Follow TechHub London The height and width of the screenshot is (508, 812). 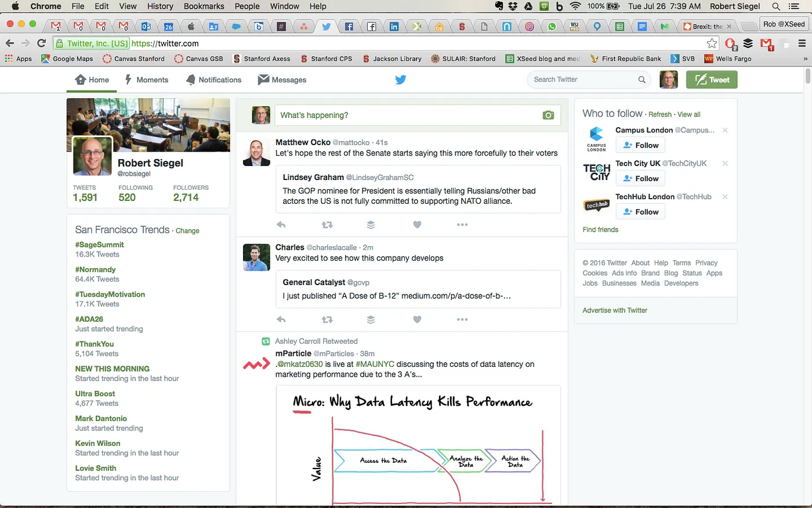(x=640, y=212)
